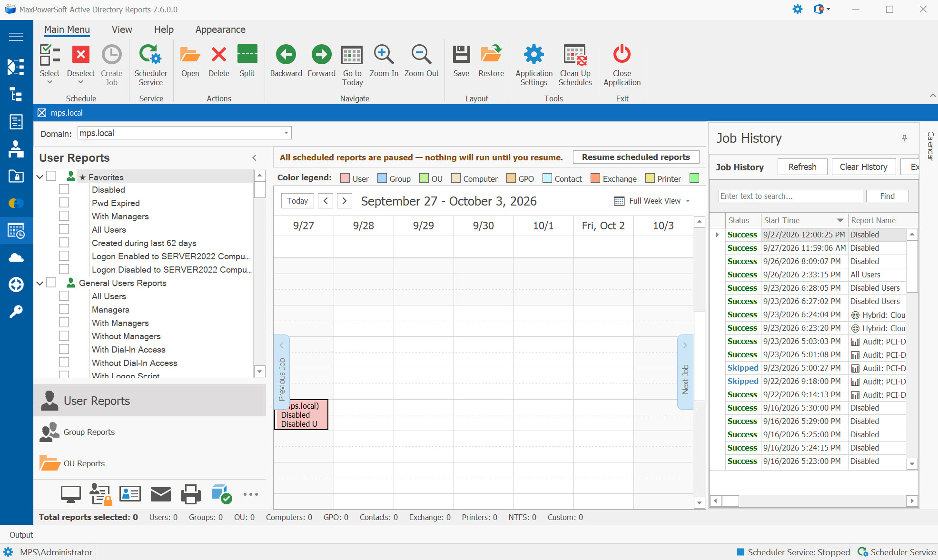Check the Pwd Expired report checkbox
Image resolution: width=938 pixels, height=560 pixels.
[x=64, y=203]
